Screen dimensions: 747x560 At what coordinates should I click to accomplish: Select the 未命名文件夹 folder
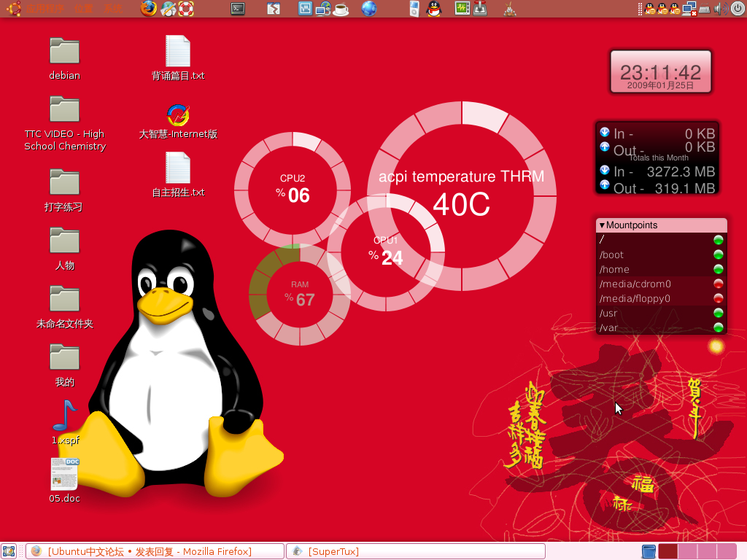(64, 307)
